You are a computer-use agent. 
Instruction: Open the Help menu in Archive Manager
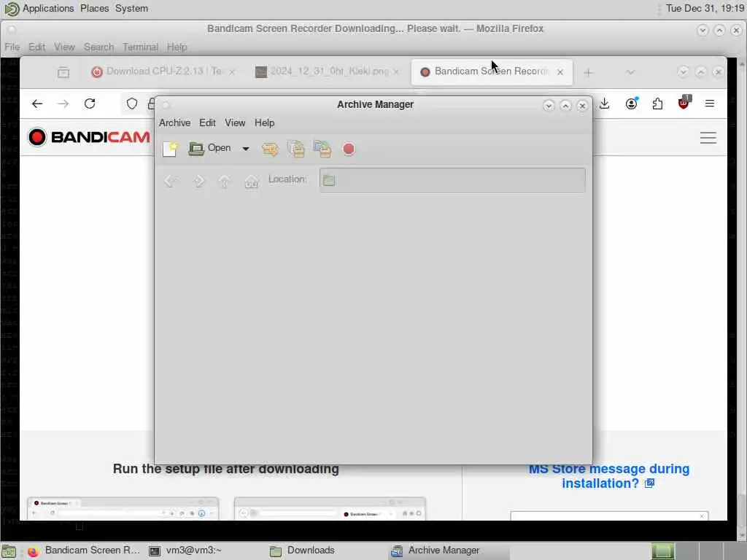[x=264, y=122]
